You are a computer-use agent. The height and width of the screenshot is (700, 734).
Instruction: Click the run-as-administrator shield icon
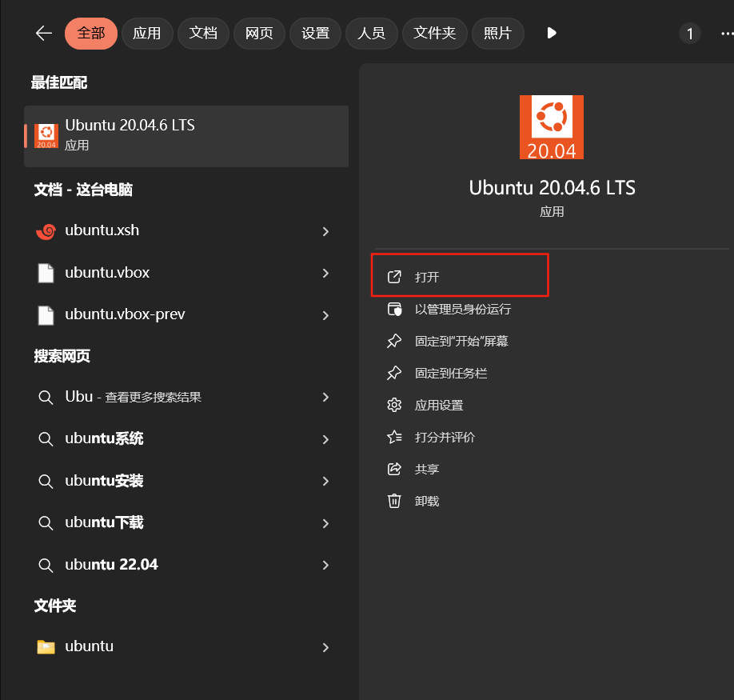(394, 309)
